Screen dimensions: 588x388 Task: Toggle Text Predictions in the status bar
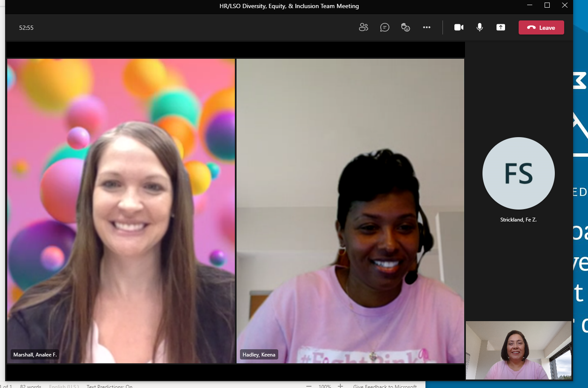(109, 386)
